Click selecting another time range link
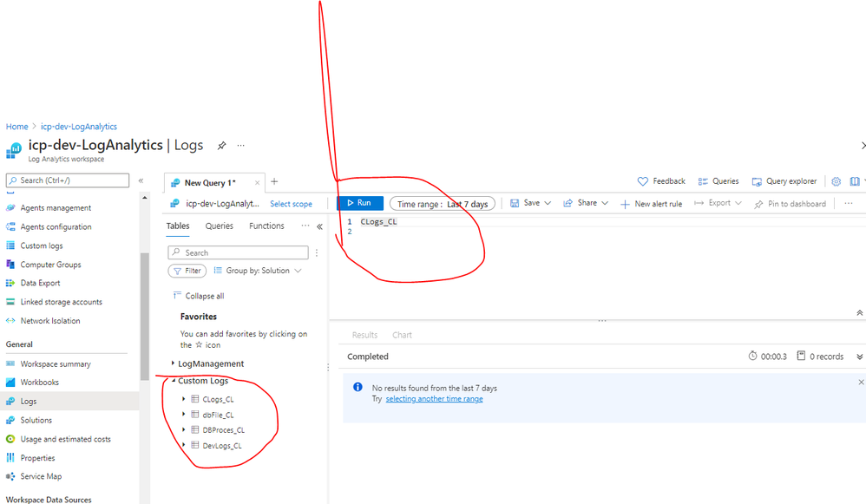Image resolution: width=866 pixels, height=504 pixels. coord(434,399)
